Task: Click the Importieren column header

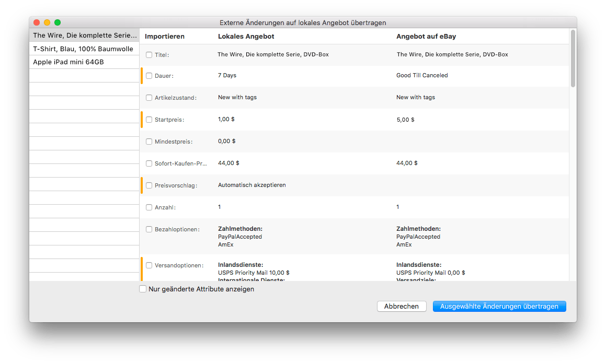Action: (x=165, y=36)
